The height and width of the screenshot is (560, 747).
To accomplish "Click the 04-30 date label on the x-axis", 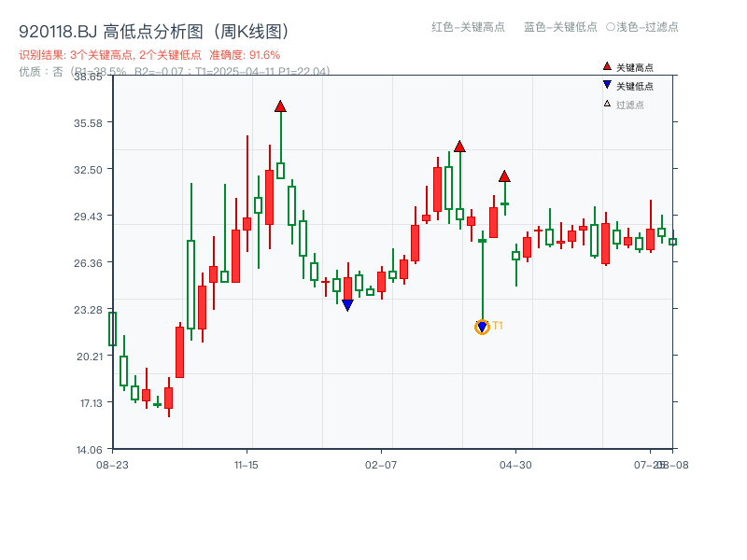I will (516, 463).
